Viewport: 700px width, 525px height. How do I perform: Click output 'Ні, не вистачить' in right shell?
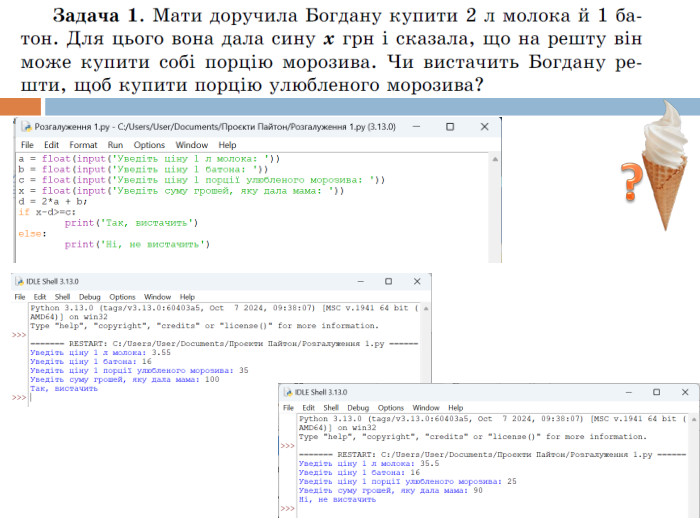click(x=337, y=500)
